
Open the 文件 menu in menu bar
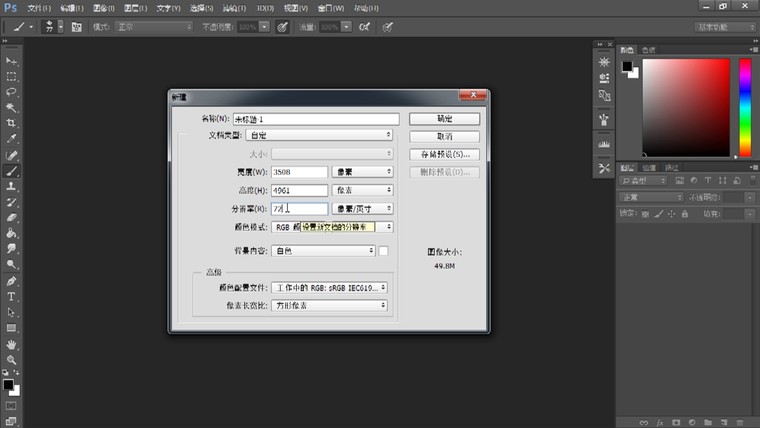pyautogui.click(x=39, y=7)
